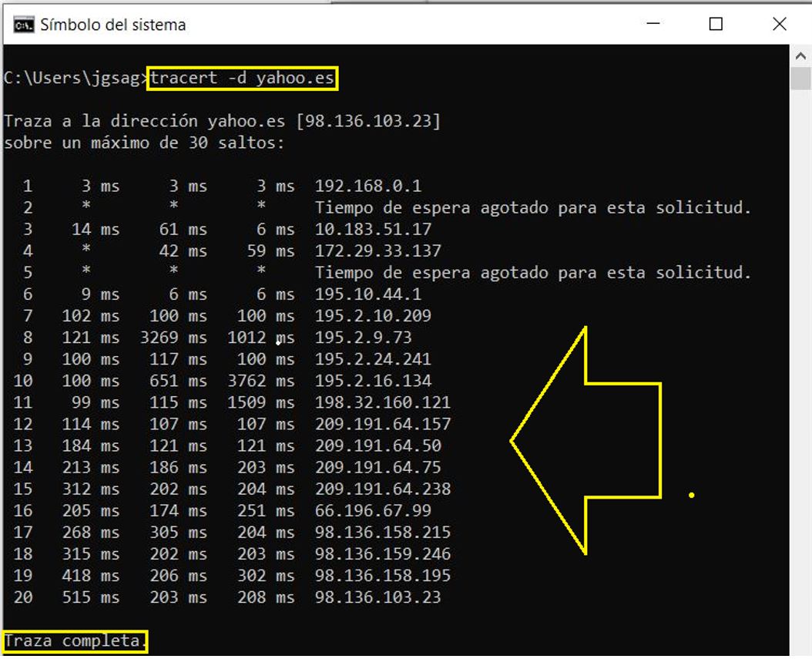Click hop 12 address 209.191.64.157
The width and height of the screenshot is (812, 659).
click(383, 425)
